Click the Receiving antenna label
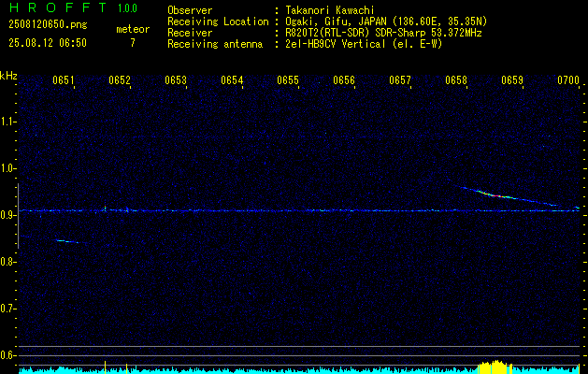The height and width of the screenshot is (374, 588). tap(215, 44)
